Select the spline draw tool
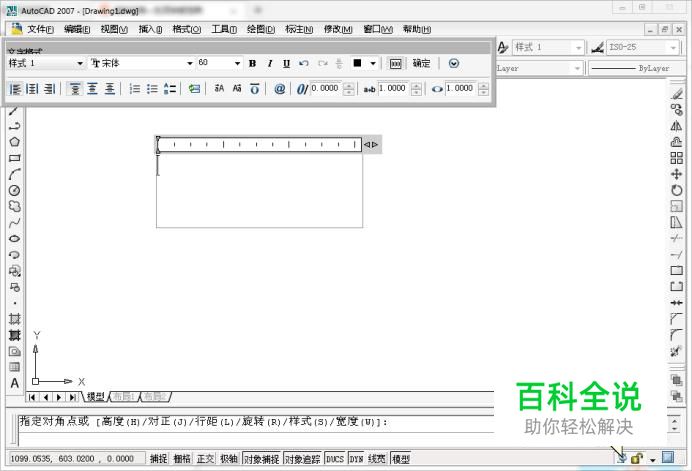The height and width of the screenshot is (471, 692). 15,223
